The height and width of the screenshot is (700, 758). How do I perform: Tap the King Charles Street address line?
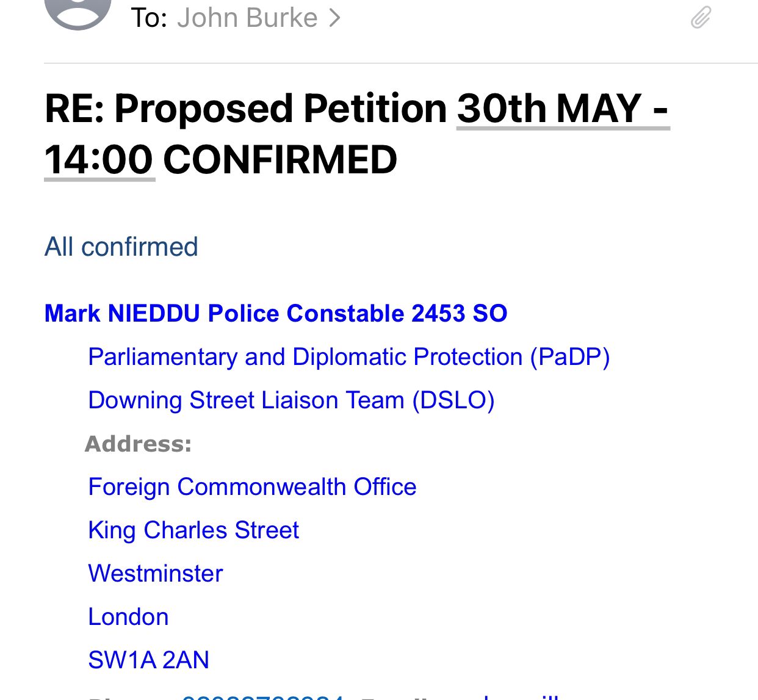(193, 530)
